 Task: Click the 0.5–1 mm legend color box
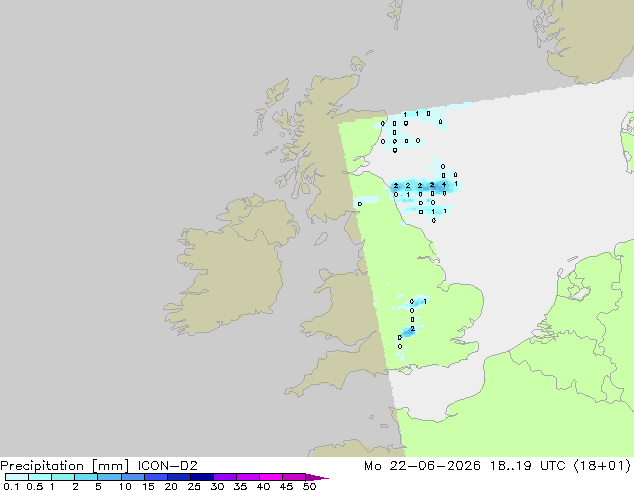coord(40,477)
